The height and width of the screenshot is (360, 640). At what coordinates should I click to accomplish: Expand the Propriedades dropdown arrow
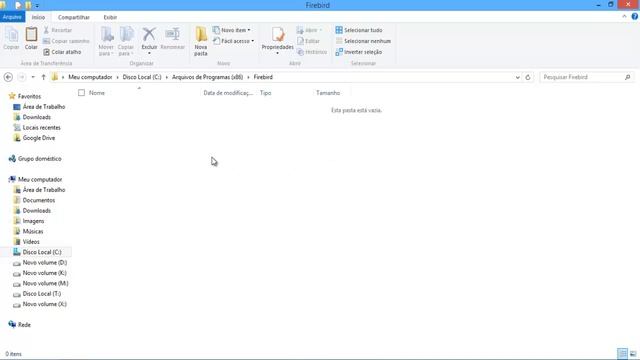pos(278,53)
